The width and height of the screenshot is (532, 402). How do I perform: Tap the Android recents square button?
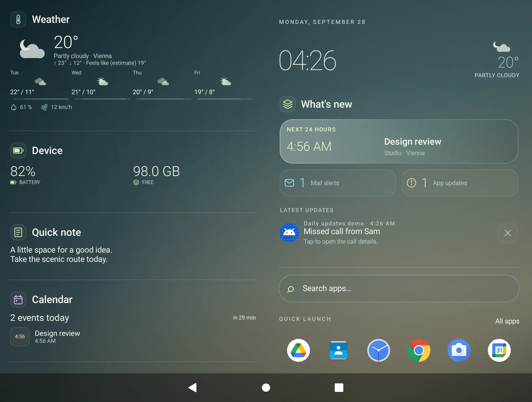point(339,388)
